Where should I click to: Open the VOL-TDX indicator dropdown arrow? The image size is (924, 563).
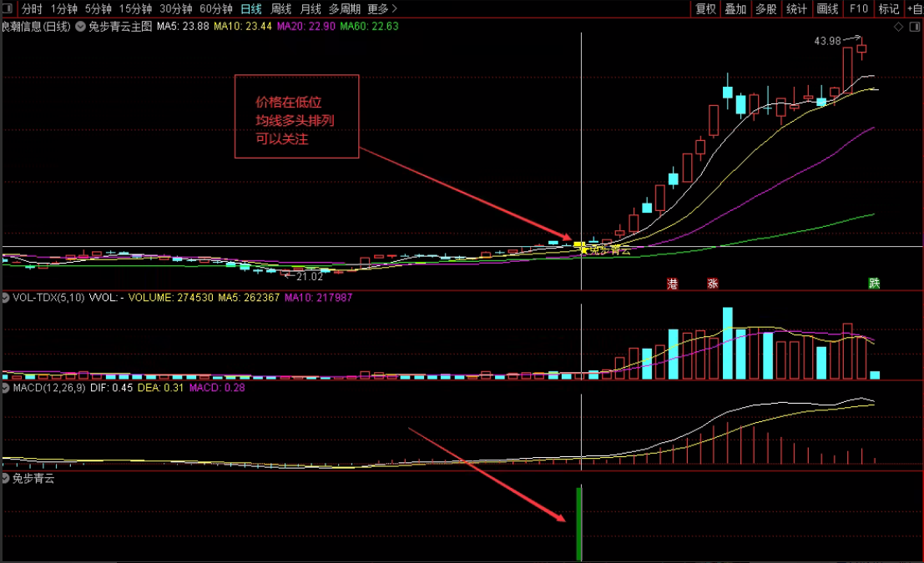5,298
